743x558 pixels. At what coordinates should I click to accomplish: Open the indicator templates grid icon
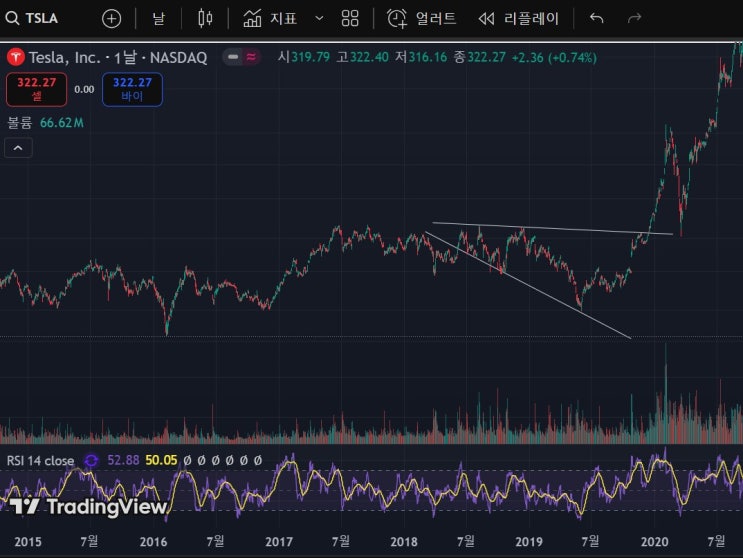pos(350,18)
